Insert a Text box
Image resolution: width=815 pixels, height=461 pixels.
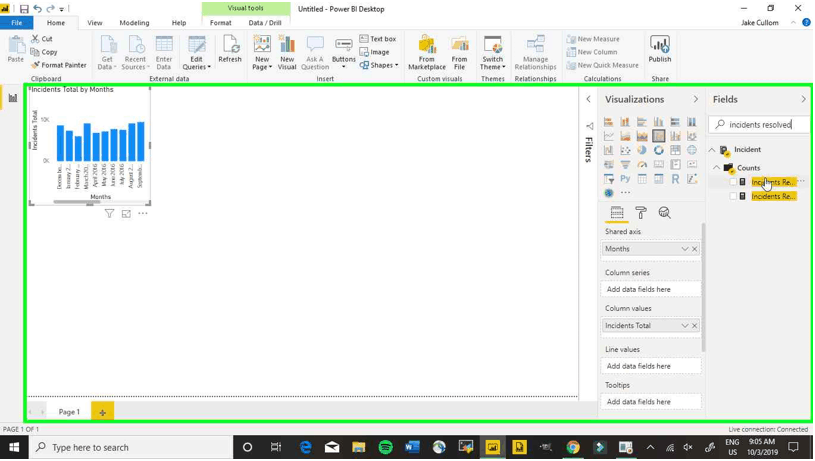(x=378, y=39)
